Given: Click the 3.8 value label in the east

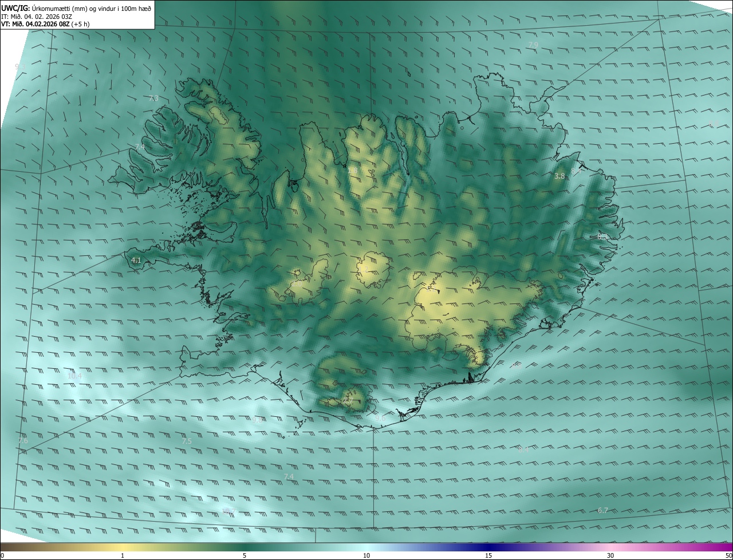Looking at the screenshot, I should (x=559, y=176).
